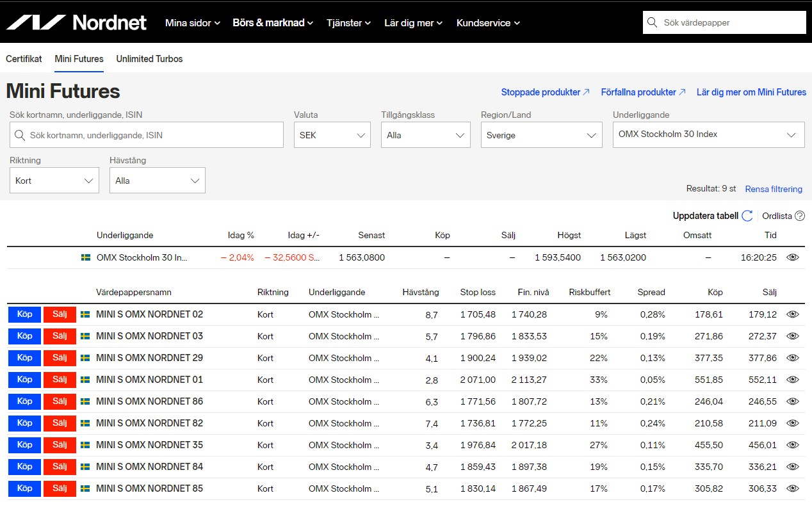The image size is (812, 525).
Task: Toggle watch eye for MINI S OMX NORDNET 29
Action: pyautogui.click(x=793, y=358)
